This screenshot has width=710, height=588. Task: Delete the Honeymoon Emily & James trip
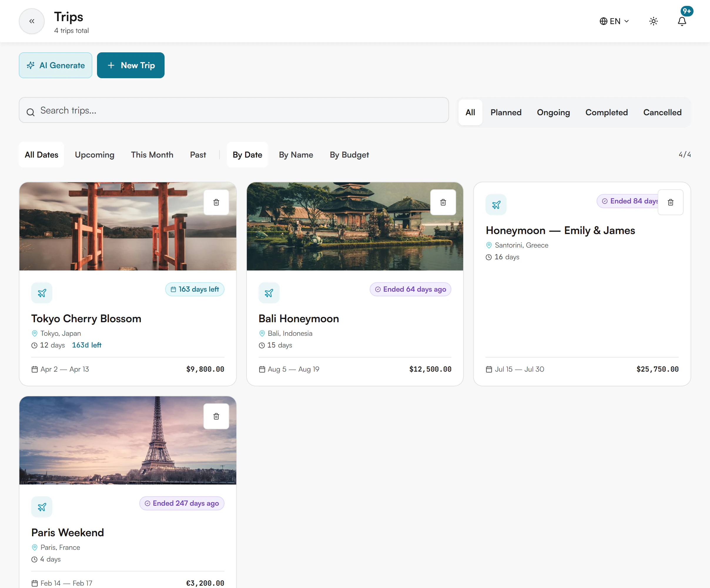[670, 202]
